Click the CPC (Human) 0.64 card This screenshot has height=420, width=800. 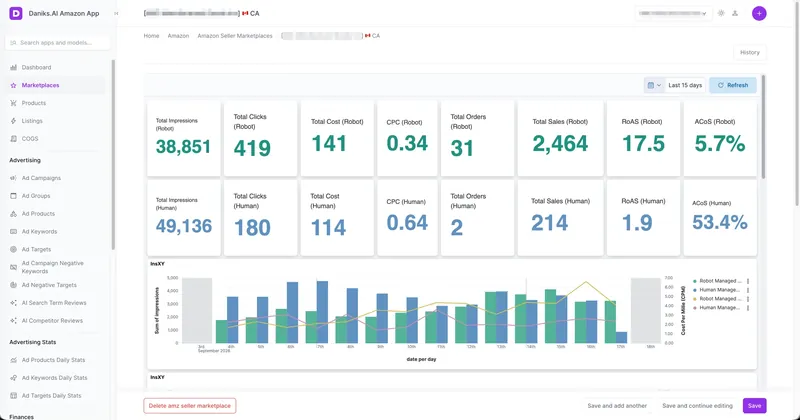click(x=407, y=218)
